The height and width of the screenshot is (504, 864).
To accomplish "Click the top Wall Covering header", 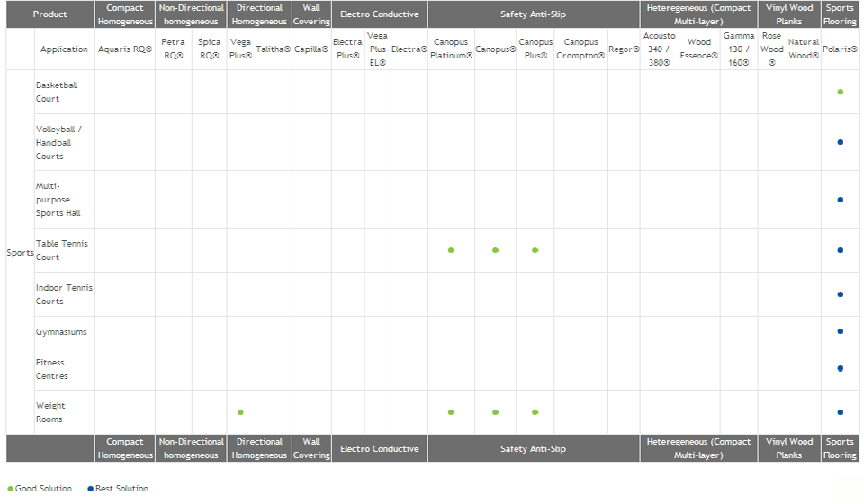I will 311,14.
